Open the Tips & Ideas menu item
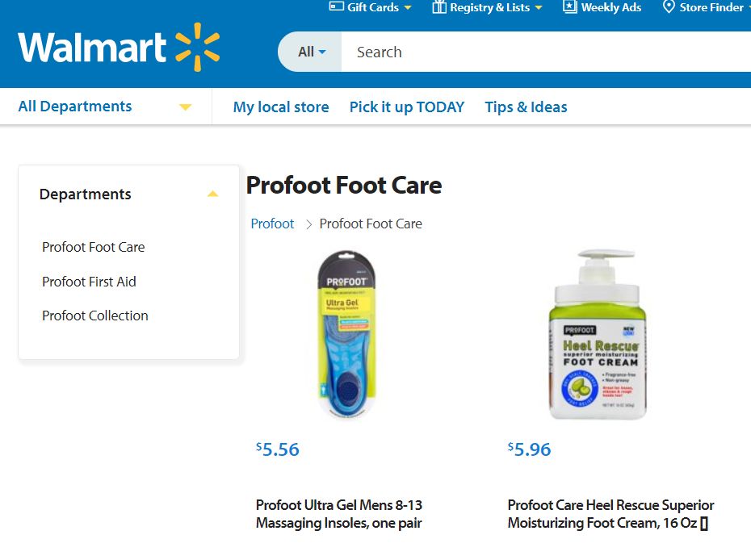 (526, 107)
